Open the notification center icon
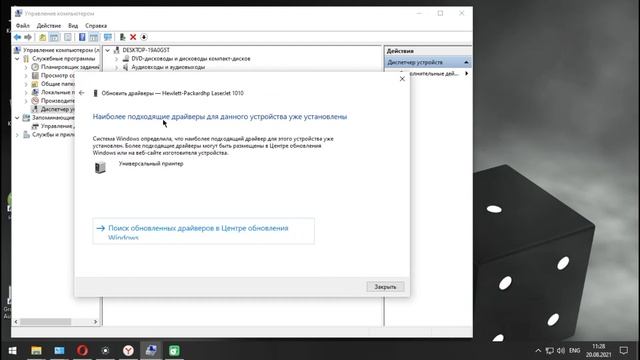This screenshot has height=360, width=640. (624, 351)
